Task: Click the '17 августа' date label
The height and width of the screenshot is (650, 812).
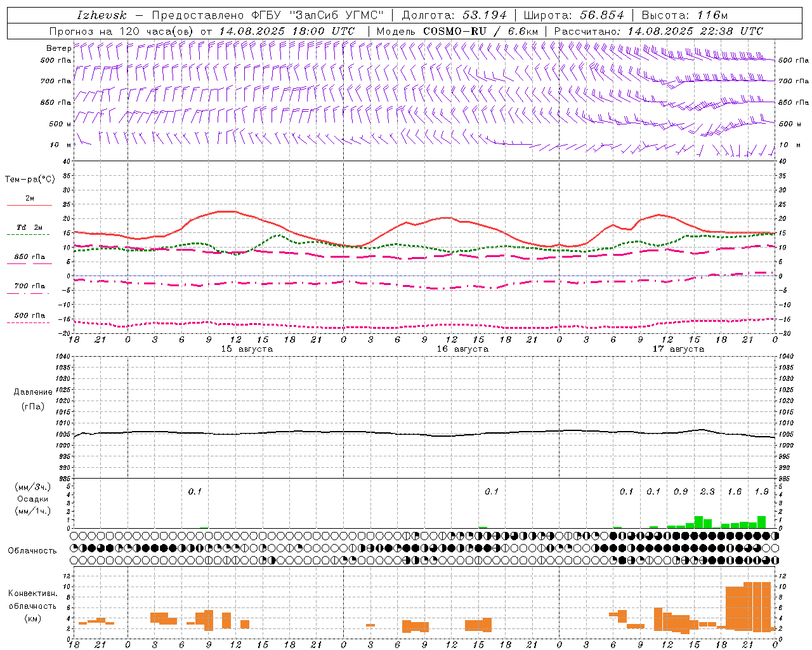Action: (x=678, y=349)
